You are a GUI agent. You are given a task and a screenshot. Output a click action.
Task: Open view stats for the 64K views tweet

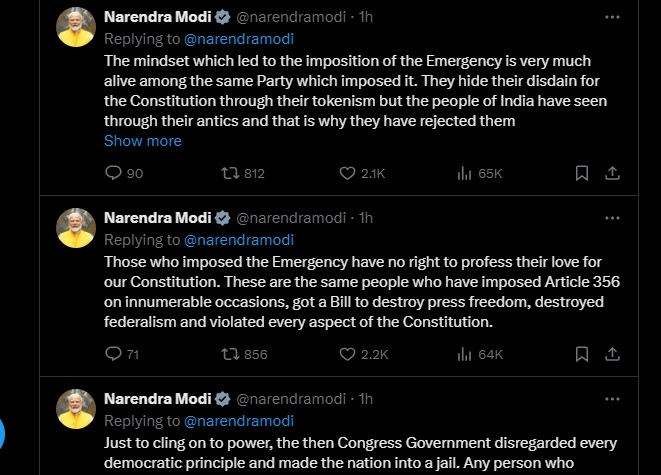(464, 353)
